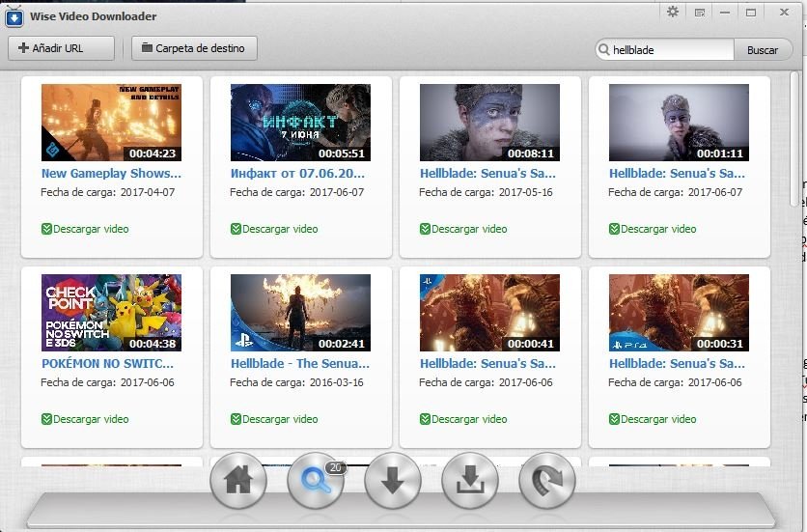Open the 00:00:31 PS4 Hellblade thumbnail

(679, 313)
